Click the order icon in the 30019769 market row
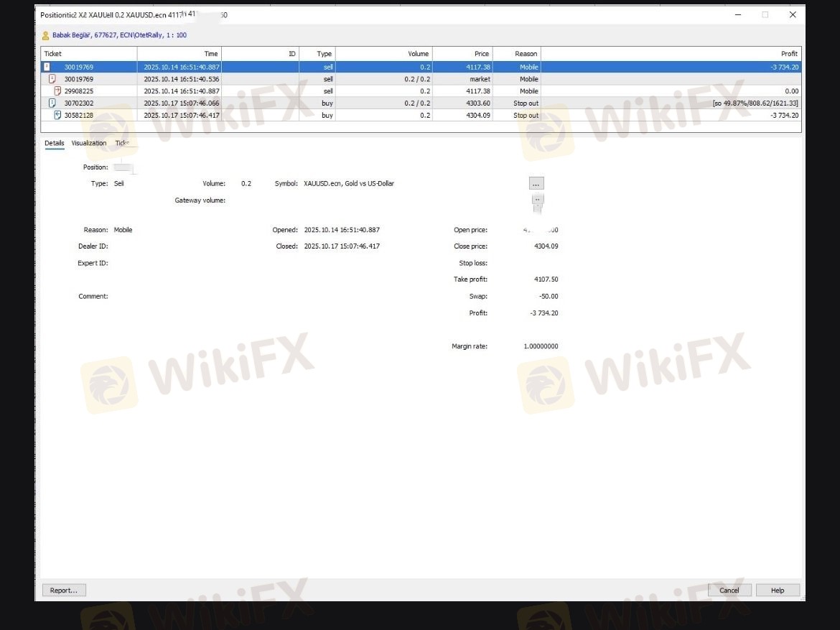This screenshot has height=630, width=840. [x=52, y=79]
